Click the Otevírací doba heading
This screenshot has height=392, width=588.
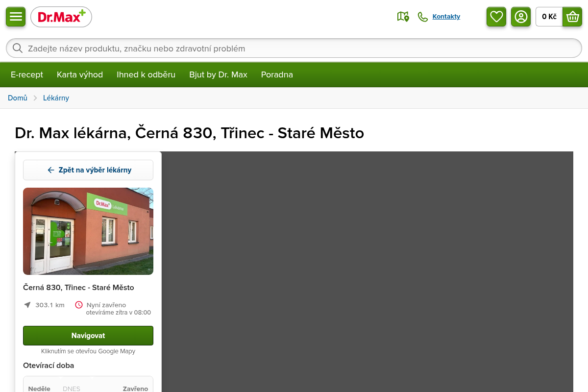49,366
